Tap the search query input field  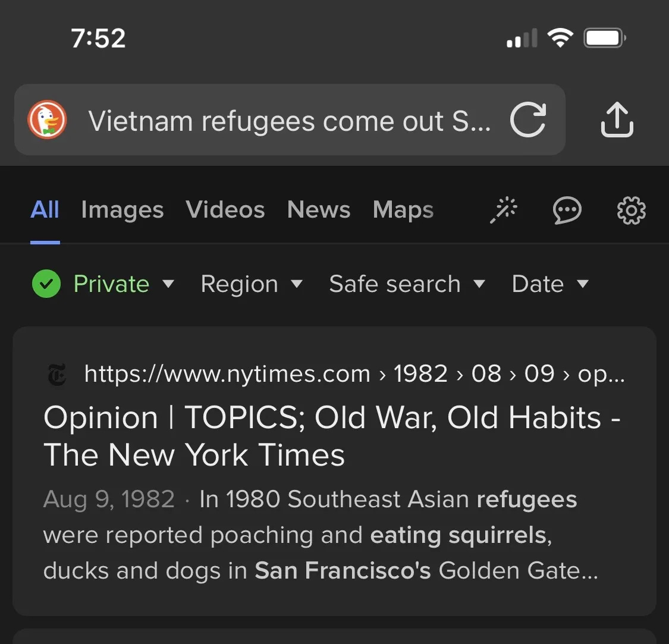[291, 120]
